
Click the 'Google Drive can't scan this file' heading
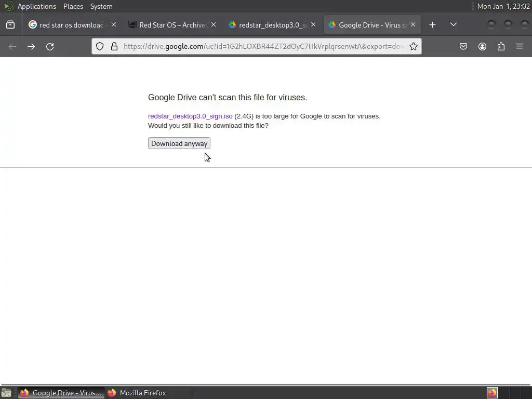pos(228,97)
